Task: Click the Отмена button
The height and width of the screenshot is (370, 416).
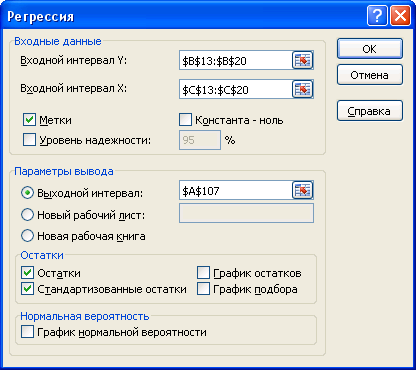Action: [x=370, y=75]
